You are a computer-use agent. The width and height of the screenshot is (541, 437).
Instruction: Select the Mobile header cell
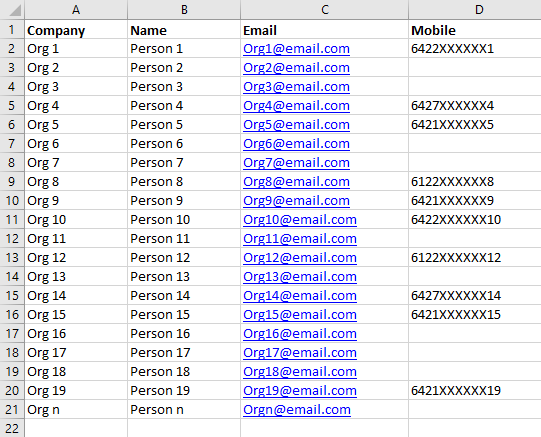(475, 30)
